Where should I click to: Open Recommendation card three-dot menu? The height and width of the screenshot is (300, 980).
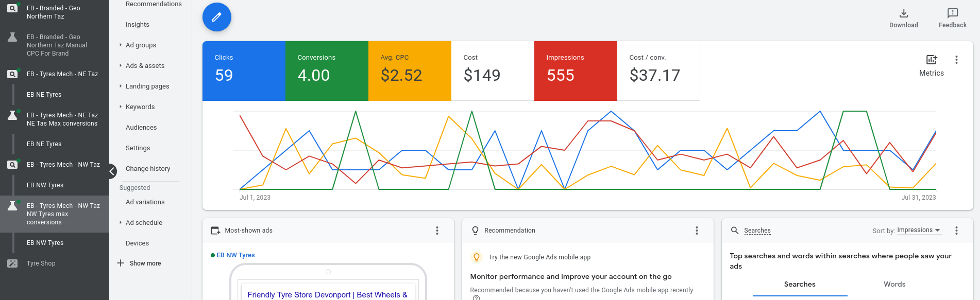[x=697, y=231]
